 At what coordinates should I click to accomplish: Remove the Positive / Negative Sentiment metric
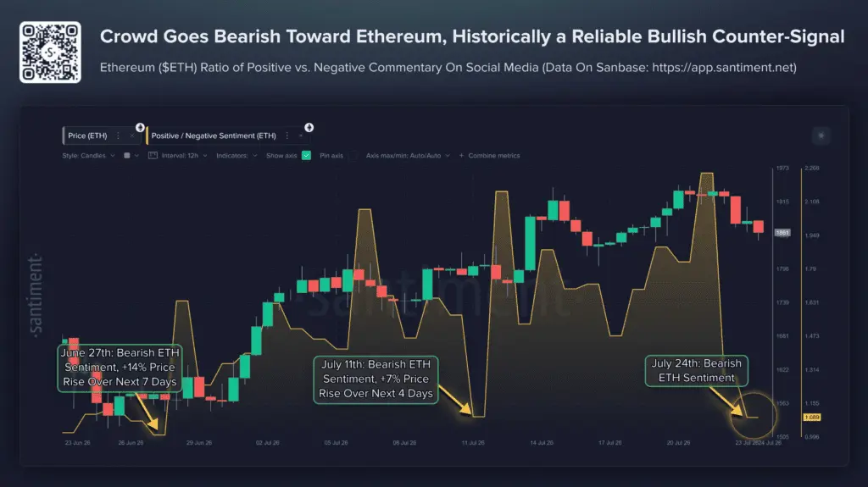coord(301,136)
